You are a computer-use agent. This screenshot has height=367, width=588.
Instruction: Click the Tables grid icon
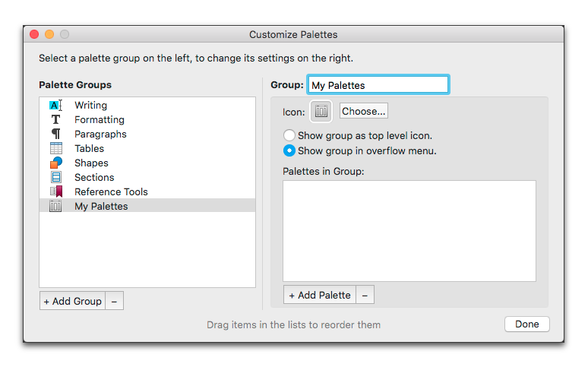coord(55,149)
